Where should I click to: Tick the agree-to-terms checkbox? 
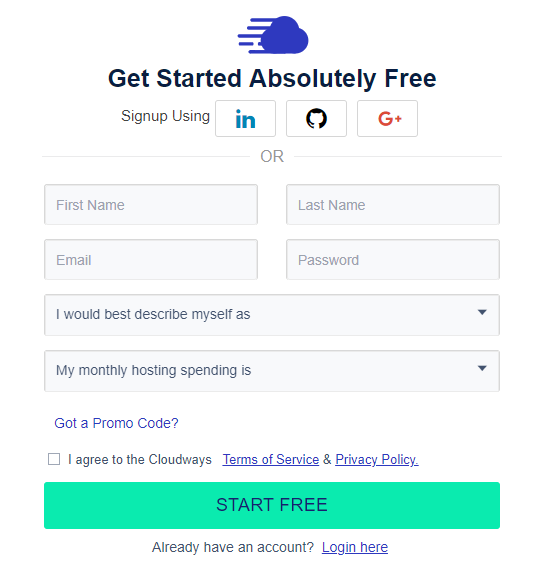coord(54,459)
